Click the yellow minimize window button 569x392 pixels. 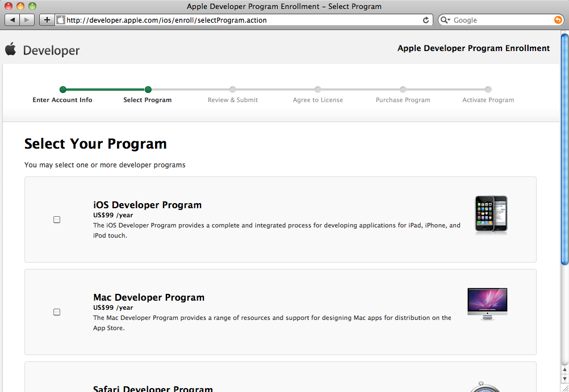click(20, 6)
